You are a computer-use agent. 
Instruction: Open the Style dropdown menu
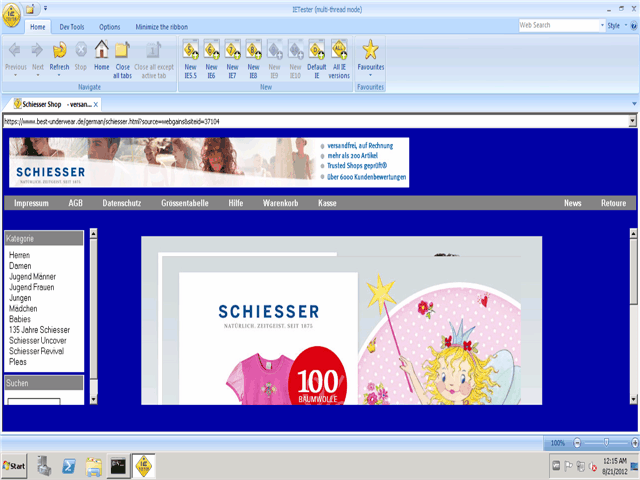(616, 25)
